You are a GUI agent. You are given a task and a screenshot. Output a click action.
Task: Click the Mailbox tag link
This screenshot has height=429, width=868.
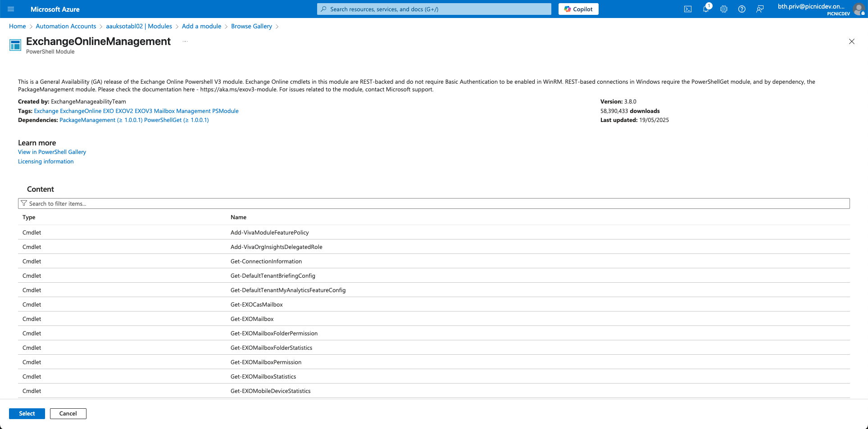tap(164, 111)
